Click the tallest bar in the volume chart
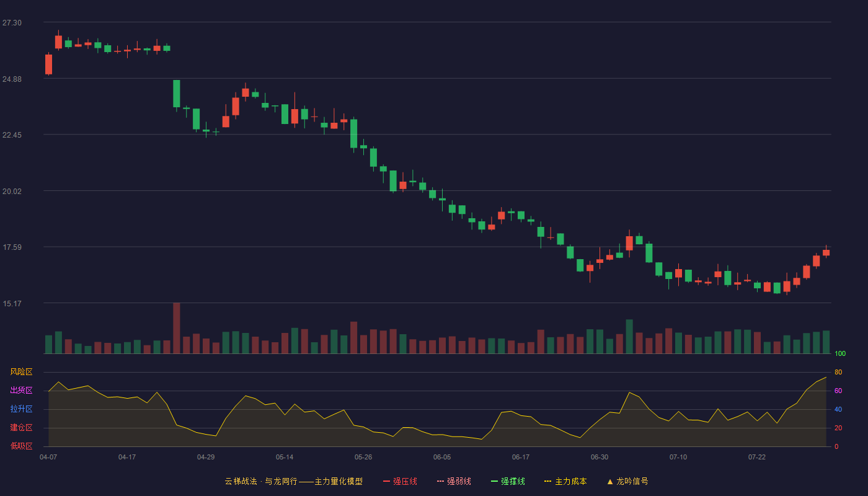868x496 pixels. (177, 328)
